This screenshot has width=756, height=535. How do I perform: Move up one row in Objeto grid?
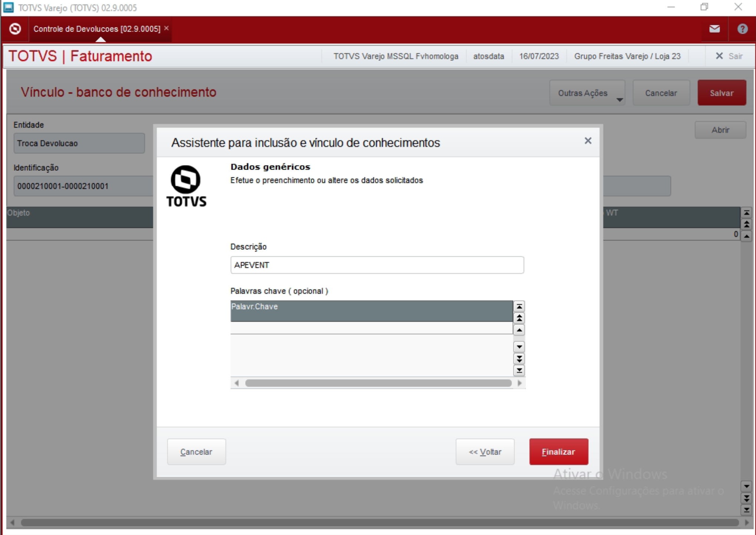coord(746,236)
